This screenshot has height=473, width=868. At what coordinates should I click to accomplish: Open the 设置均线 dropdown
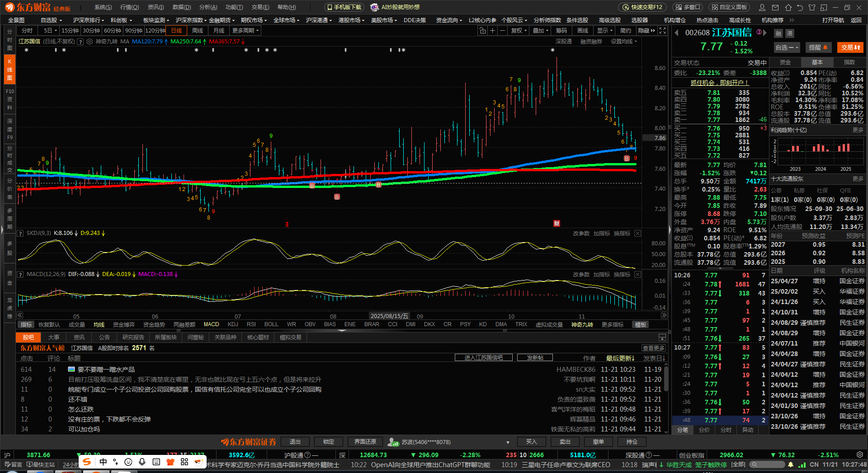click(624, 42)
